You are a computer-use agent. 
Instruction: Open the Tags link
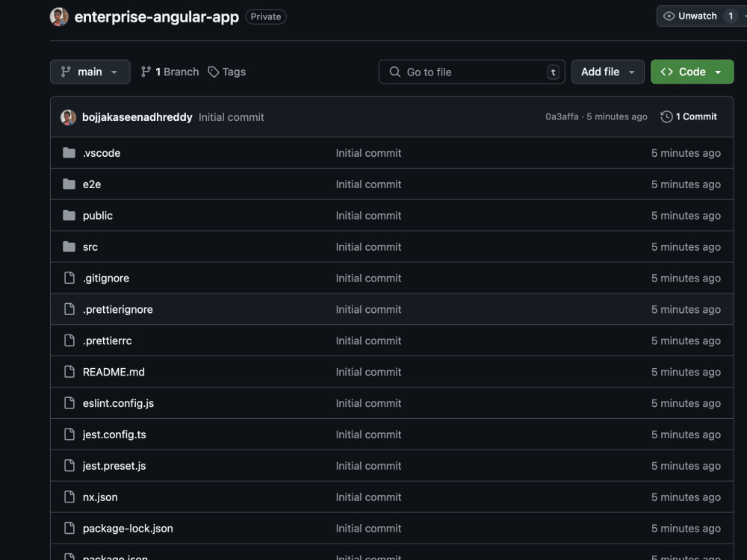point(227,72)
